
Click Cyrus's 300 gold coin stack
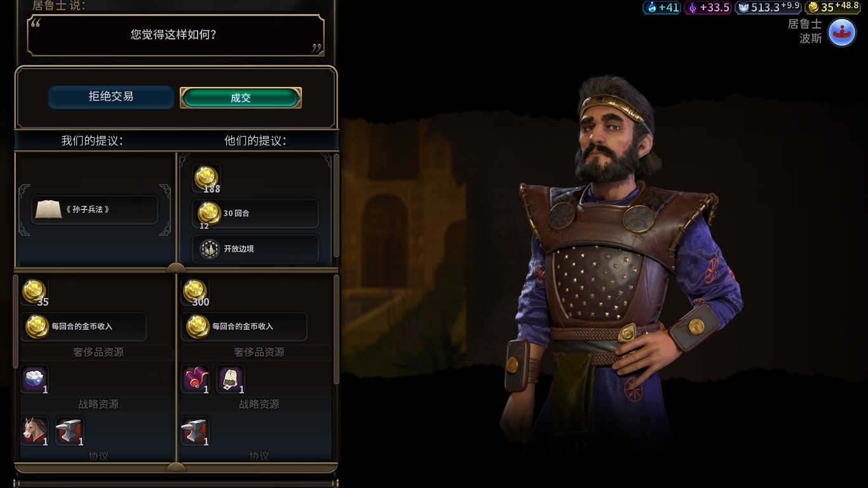coord(196,292)
